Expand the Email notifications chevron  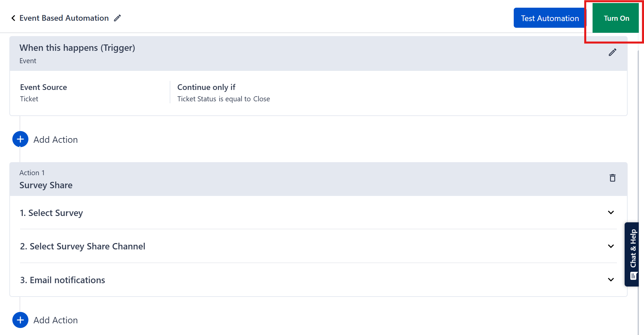pyautogui.click(x=611, y=280)
